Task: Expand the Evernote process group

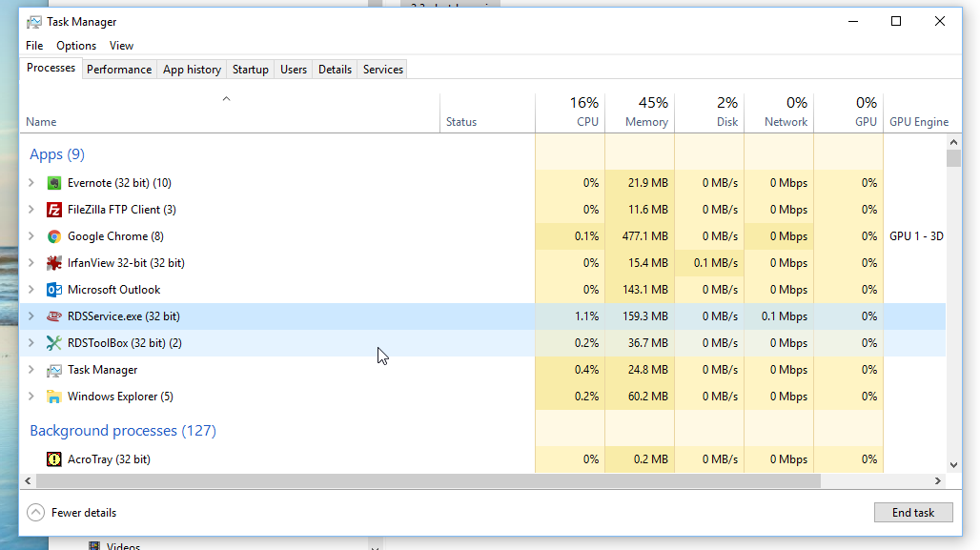Action: tap(31, 183)
